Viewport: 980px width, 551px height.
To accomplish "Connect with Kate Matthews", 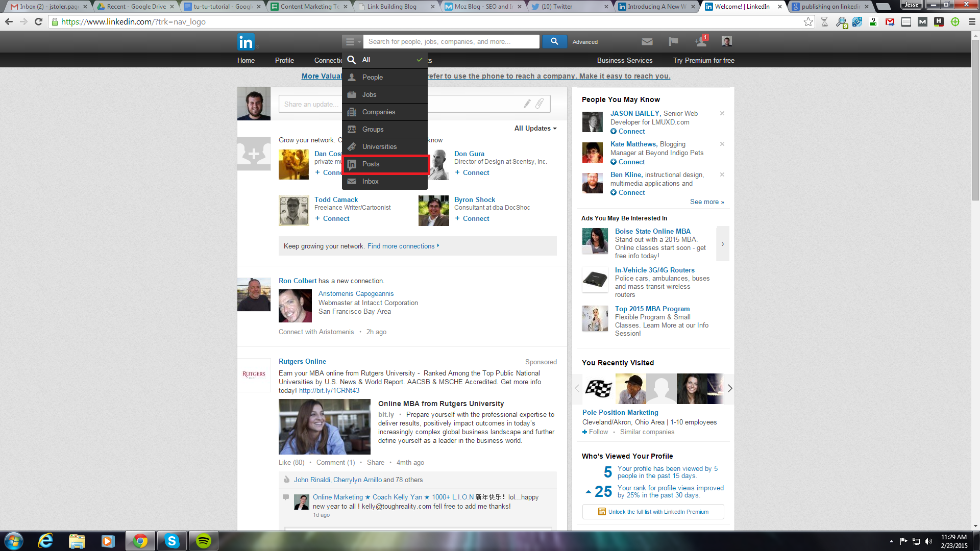I will 628,162.
